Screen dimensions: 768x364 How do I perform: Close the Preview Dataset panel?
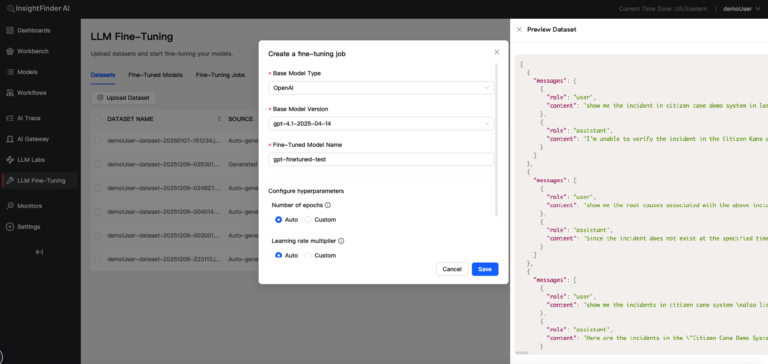pyautogui.click(x=519, y=29)
